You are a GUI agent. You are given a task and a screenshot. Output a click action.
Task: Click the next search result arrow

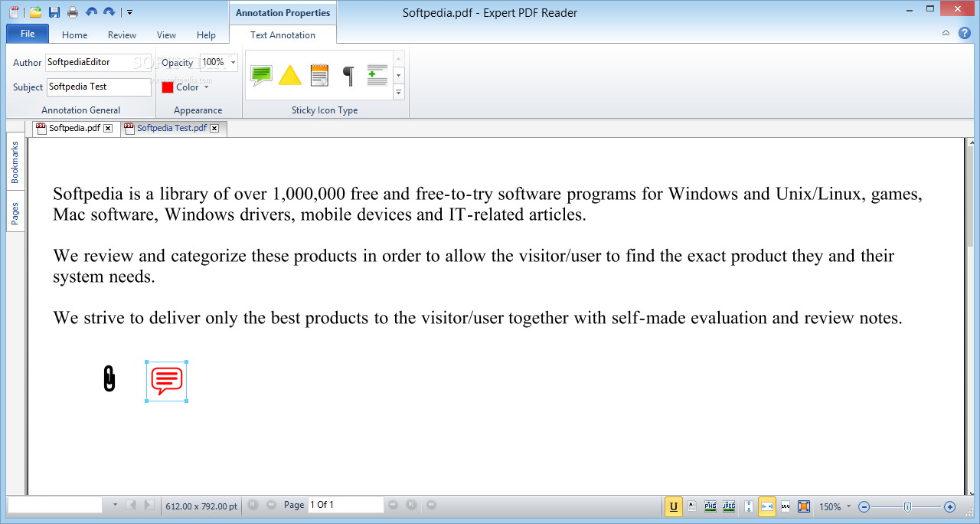click(149, 505)
